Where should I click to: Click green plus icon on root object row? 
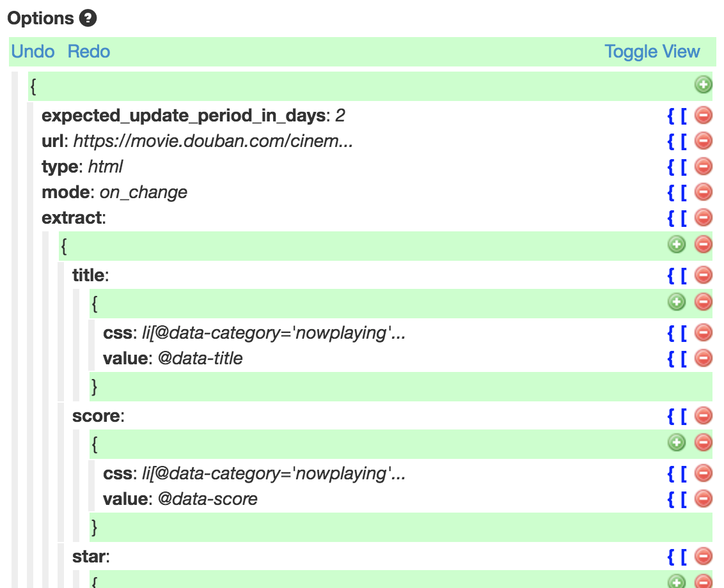[703, 84]
